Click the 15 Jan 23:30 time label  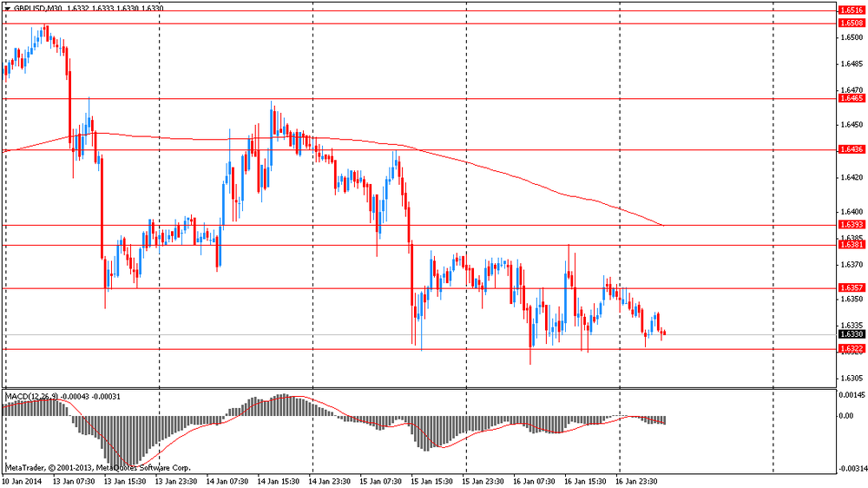[483, 481]
